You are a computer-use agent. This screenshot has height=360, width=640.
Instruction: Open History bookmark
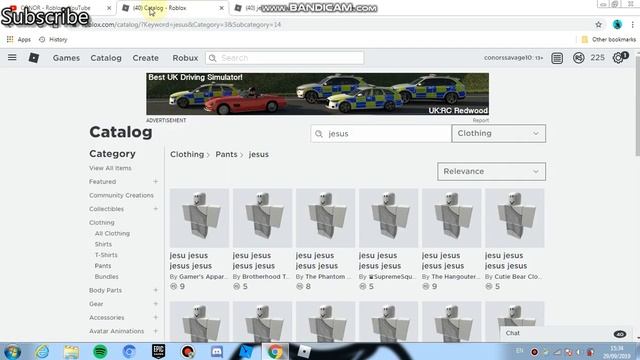tap(53, 40)
